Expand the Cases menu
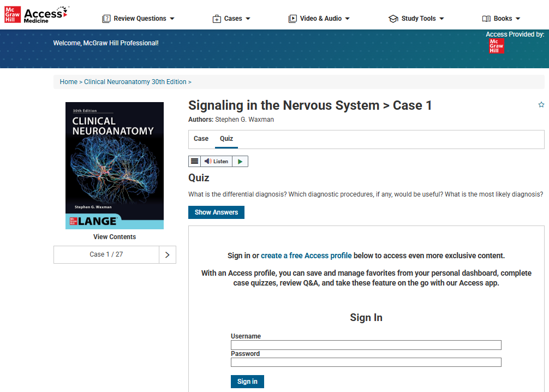Screen dimensions: 549x392 (x=231, y=19)
